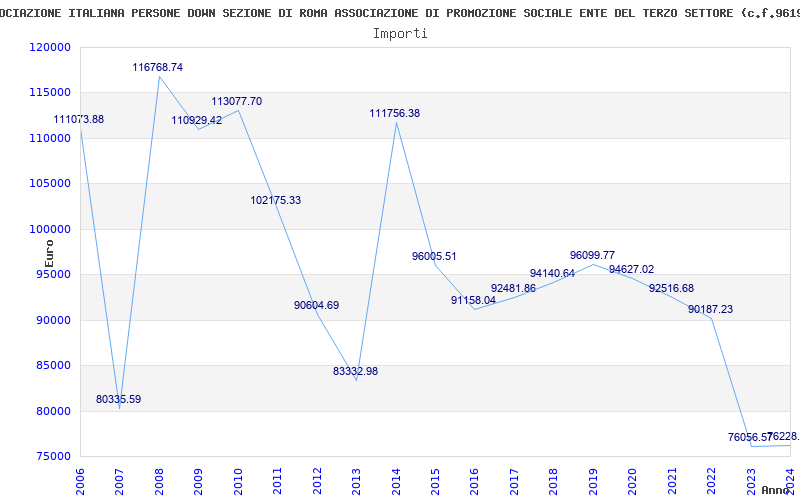This screenshot has width=800, height=500.
Task: Select the 92481.86 value label
Action: point(513,288)
